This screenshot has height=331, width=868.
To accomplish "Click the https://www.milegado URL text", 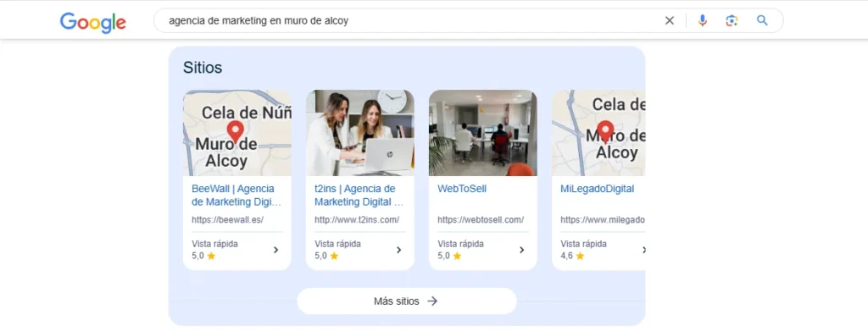I will point(603,219).
